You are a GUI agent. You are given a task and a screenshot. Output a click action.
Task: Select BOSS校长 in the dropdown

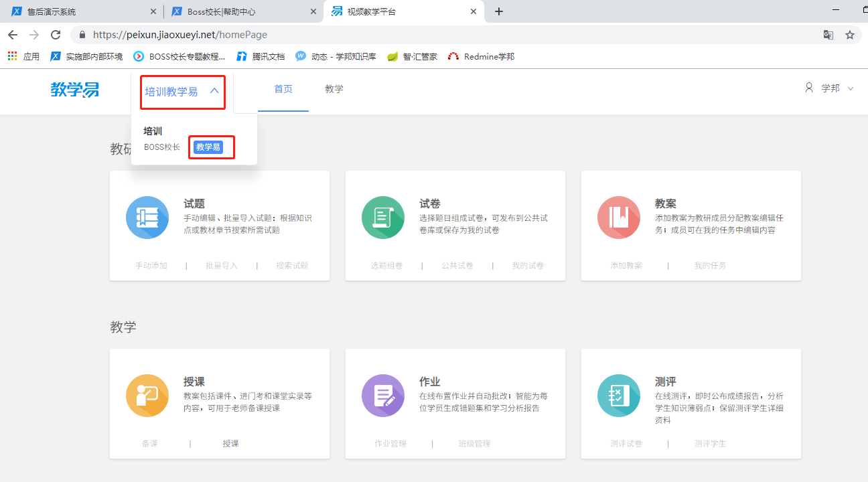click(162, 147)
